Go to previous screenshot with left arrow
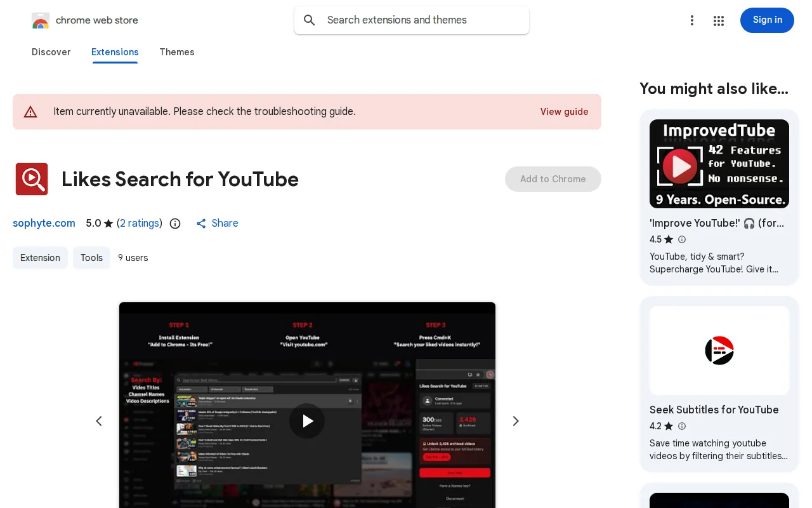 point(99,421)
